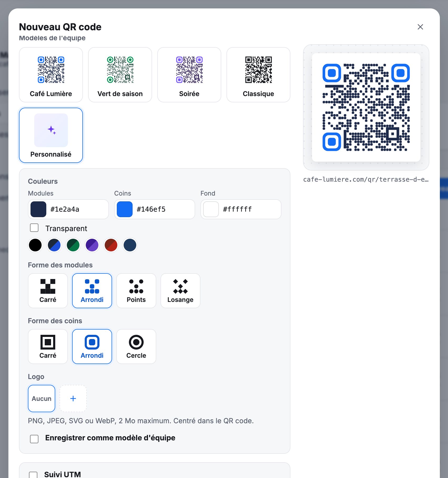Select the Personnalisé sparkle template
Viewport: 448px width, 478px height.
(51, 135)
